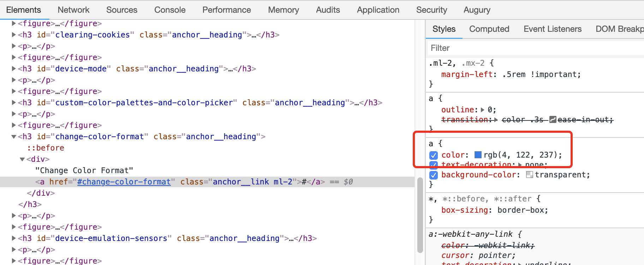Toggle the color property checkbox

[434, 155]
